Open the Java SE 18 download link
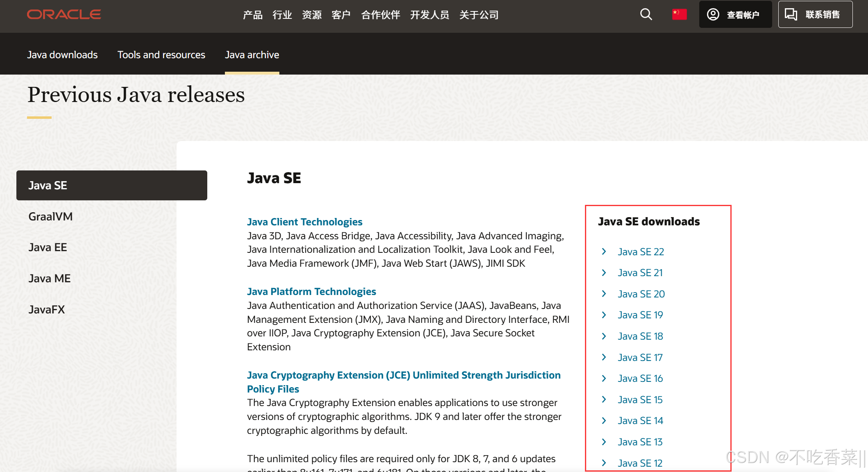 [x=640, y=336]
